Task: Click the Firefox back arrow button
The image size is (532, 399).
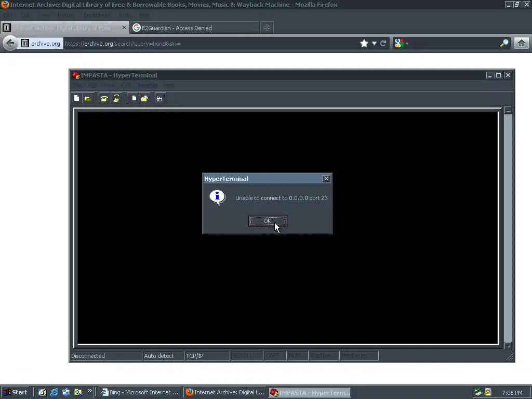Action: [10, 44]
